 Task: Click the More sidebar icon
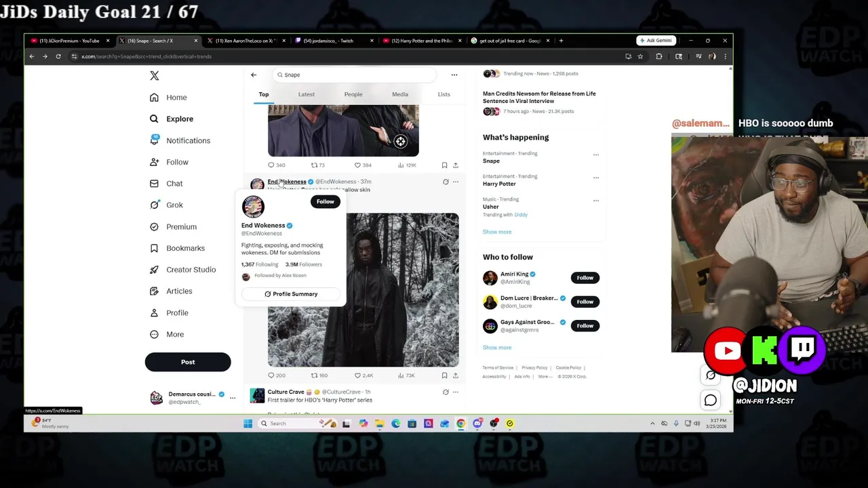point(154,334)
